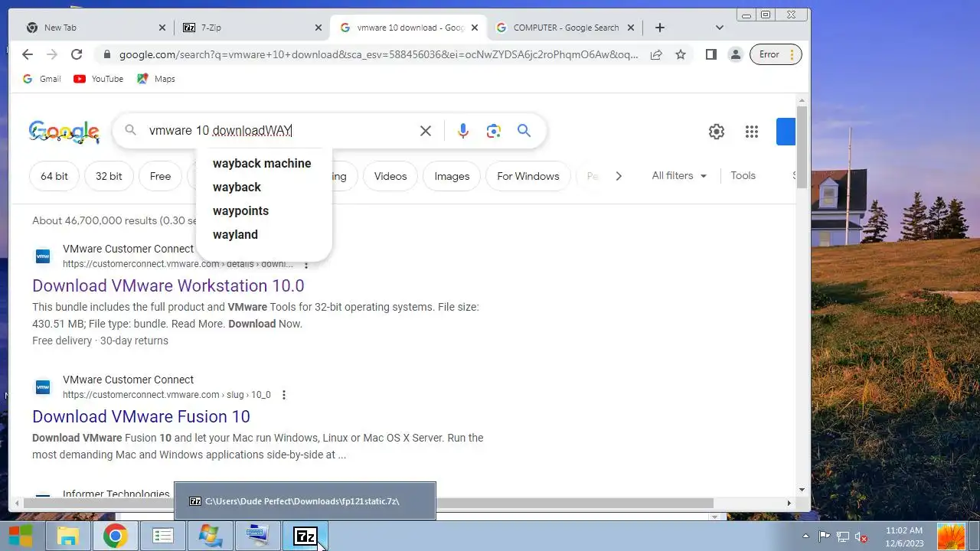
Task: Switch to Videos results
Action: (390, 176)
